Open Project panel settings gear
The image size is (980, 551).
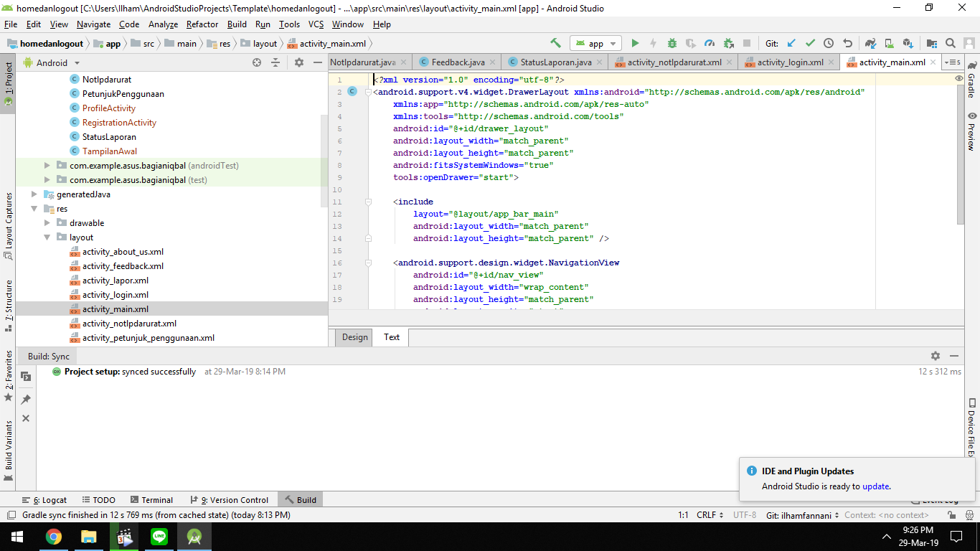299,62
